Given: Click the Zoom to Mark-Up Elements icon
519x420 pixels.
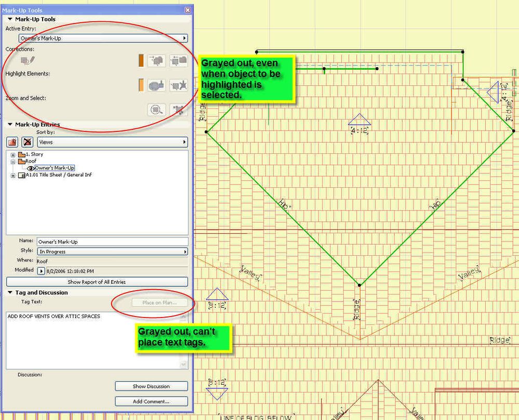Looking at the screenshot, I should point(156,110).
